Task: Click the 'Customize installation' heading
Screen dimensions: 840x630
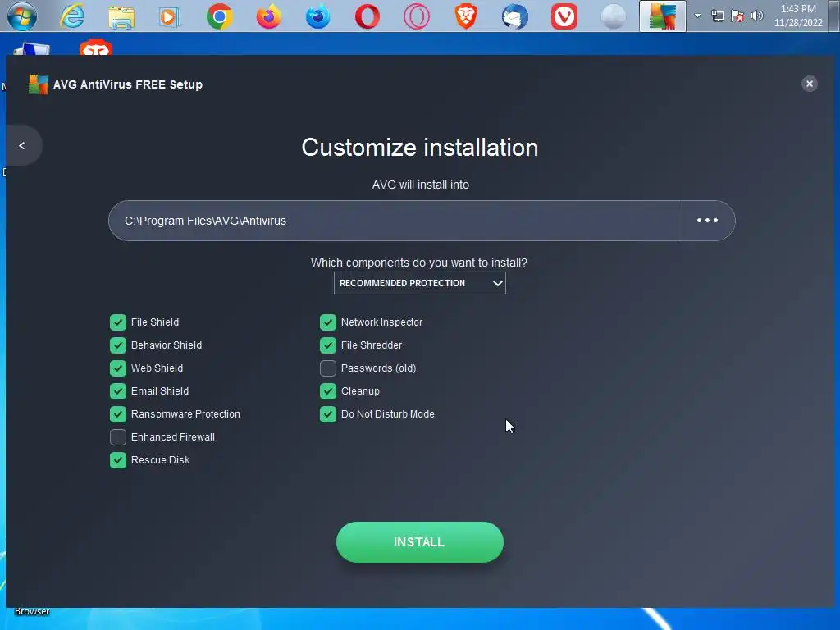Action: (420, 148)
